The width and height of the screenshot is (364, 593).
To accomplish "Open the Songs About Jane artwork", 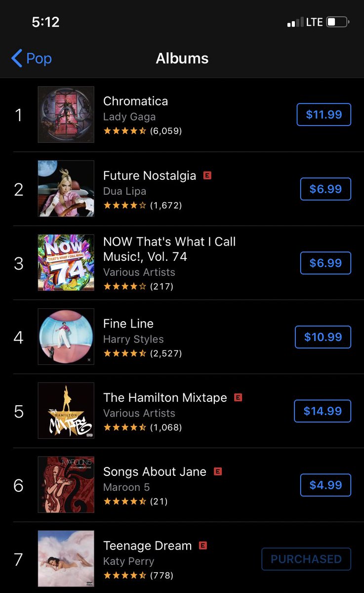I will point(66,485).
